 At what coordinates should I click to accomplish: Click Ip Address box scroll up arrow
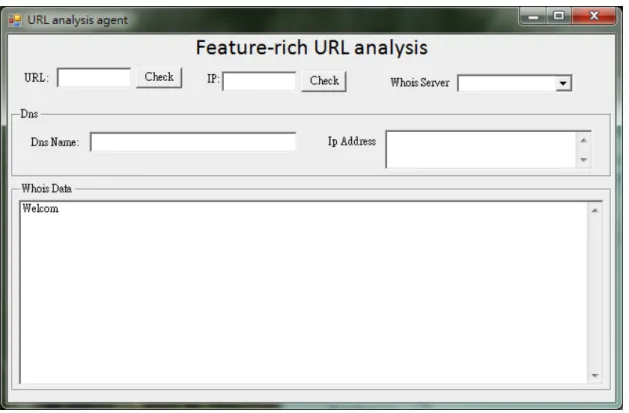pyautogui.click(x=584, y=140)
